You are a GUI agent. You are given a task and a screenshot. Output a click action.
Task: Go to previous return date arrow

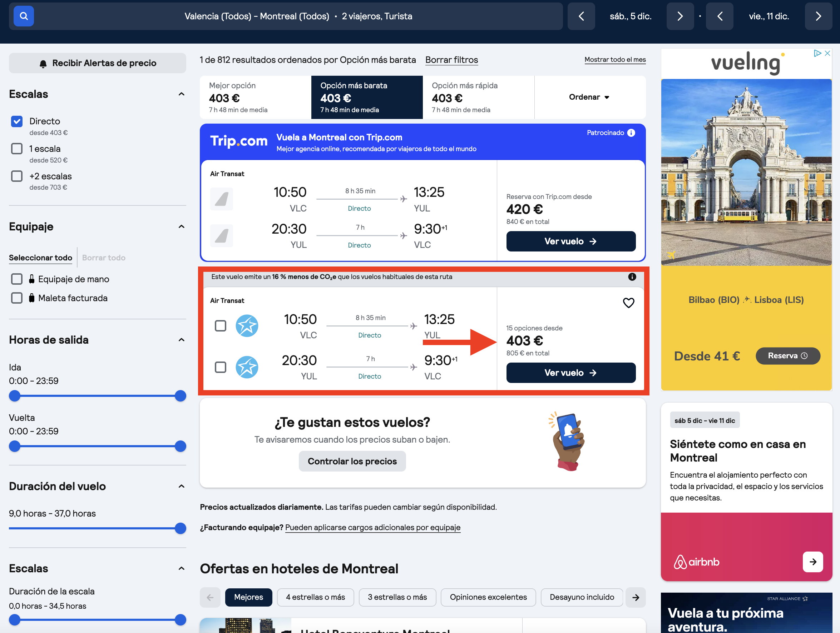point(719,16)
